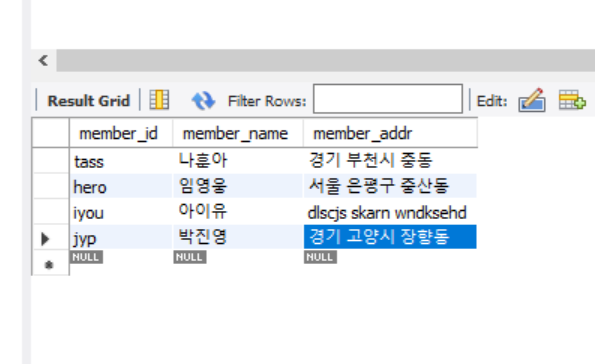Sort by member_id column header
Screen dimensions: 595x364
(121, 133)
